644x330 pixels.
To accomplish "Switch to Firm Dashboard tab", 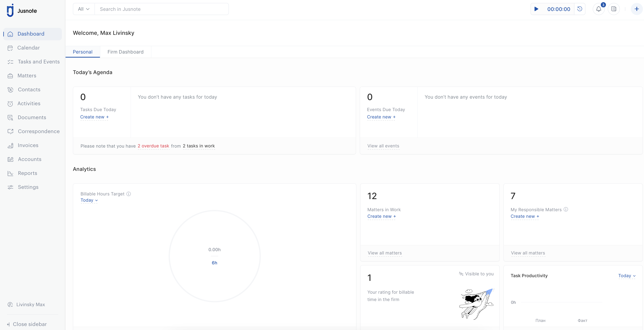I will [125, 52].
